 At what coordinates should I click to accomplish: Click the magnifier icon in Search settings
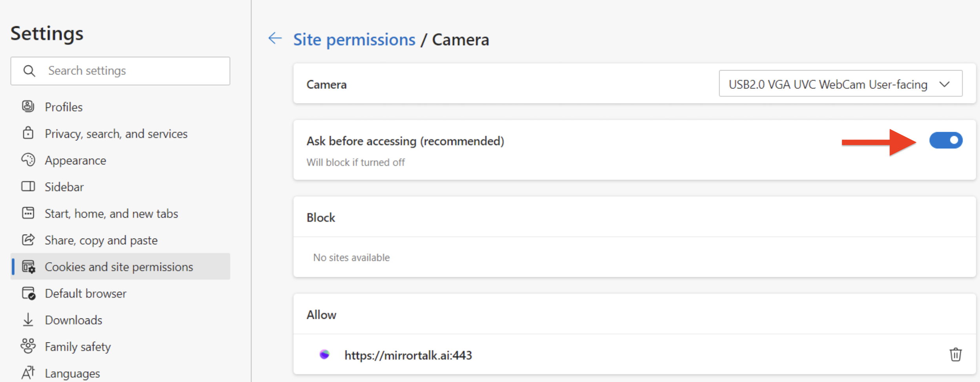click(29, 71)
